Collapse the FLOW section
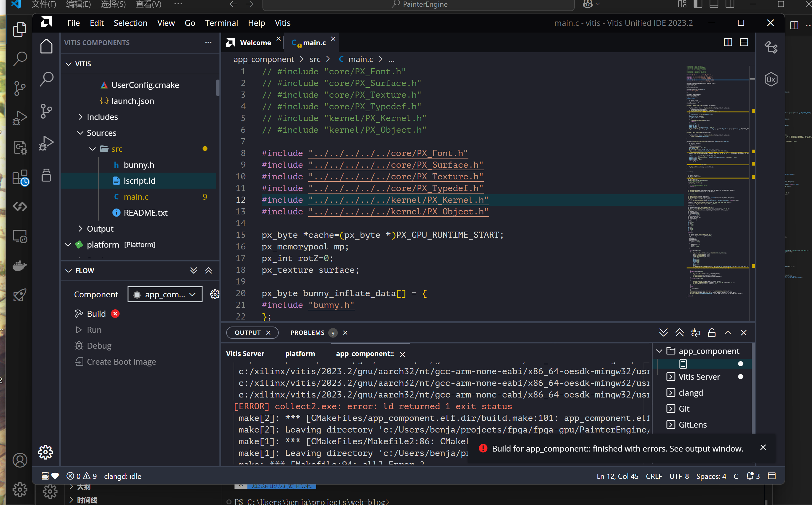This screenshot has height=505, width=812. (x=69, y=271)
